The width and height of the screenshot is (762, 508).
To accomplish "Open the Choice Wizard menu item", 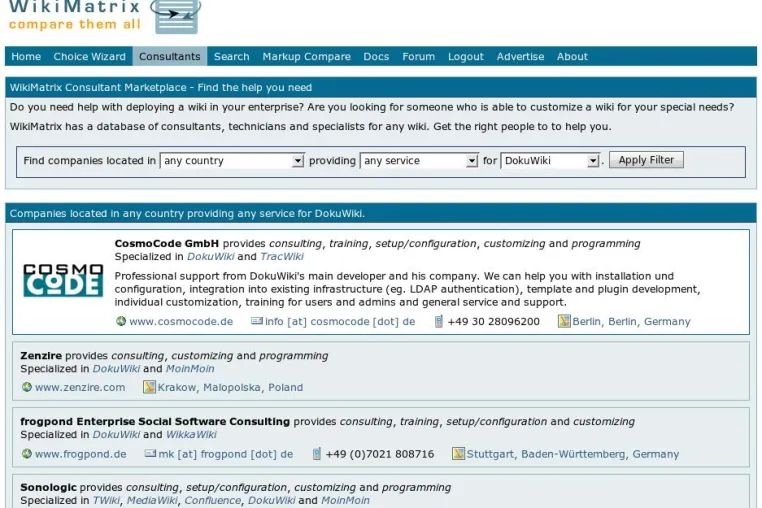I will point(89,56).
